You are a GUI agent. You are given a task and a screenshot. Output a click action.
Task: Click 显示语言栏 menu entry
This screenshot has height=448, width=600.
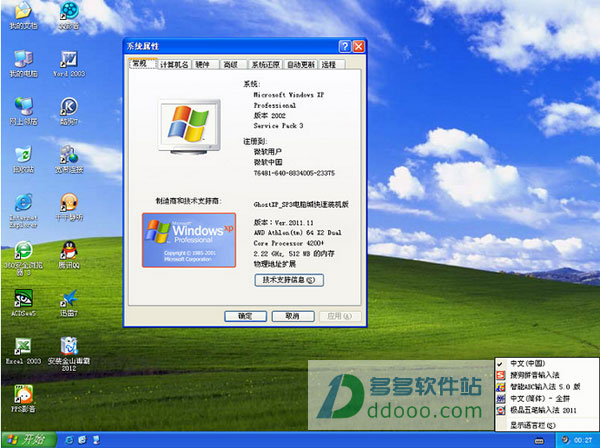coord(547,425)
